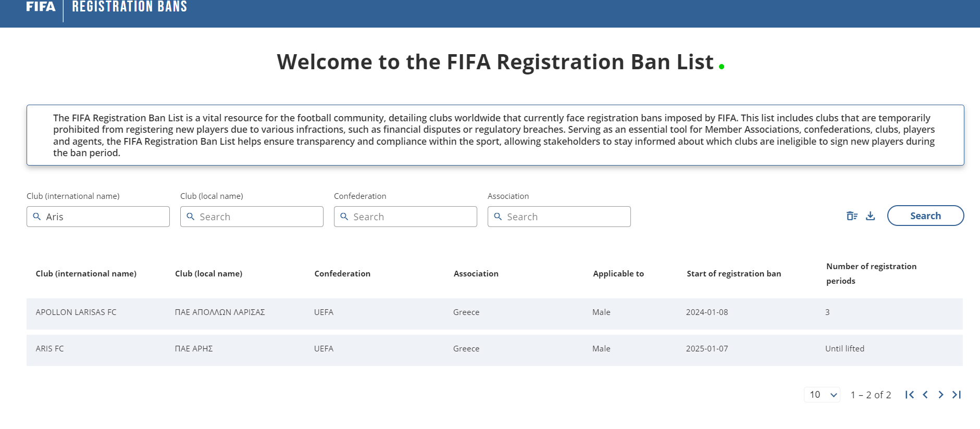Click the Confederation search input
The height and width of the screenshot is (429, 980).
click(412, 217)
